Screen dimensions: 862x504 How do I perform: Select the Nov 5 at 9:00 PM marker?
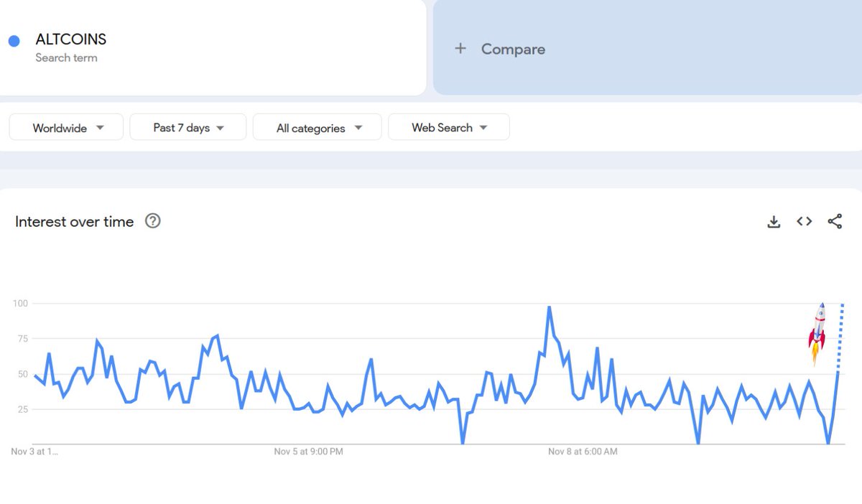coord(308,452)
